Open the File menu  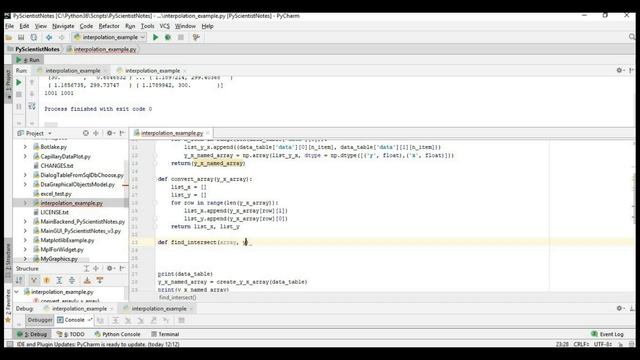coord(9,26)
